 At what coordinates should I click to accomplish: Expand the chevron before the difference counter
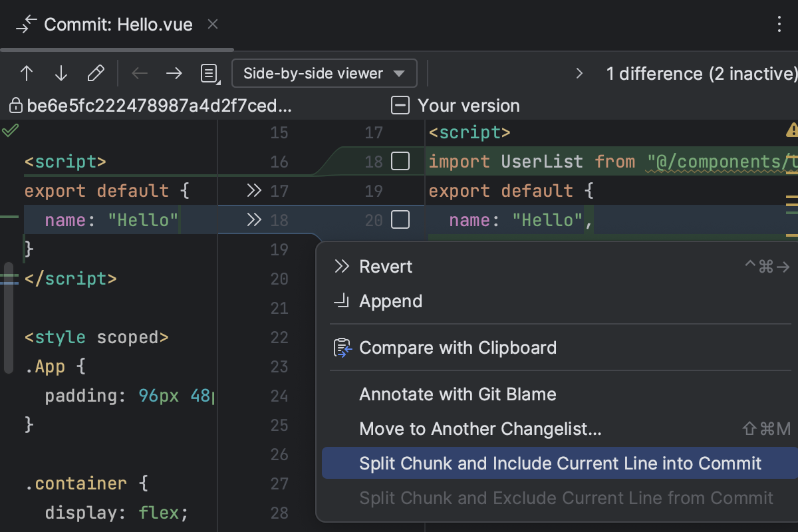579,74
